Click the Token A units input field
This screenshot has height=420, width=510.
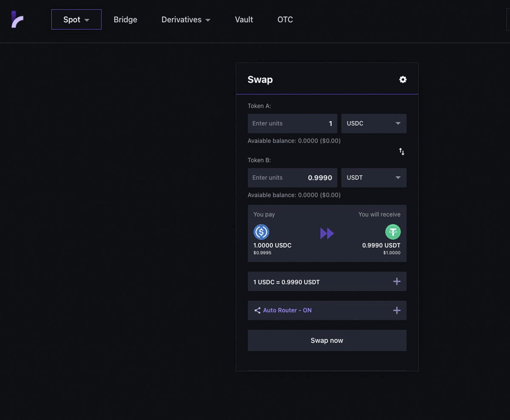(x=292, y=123)
